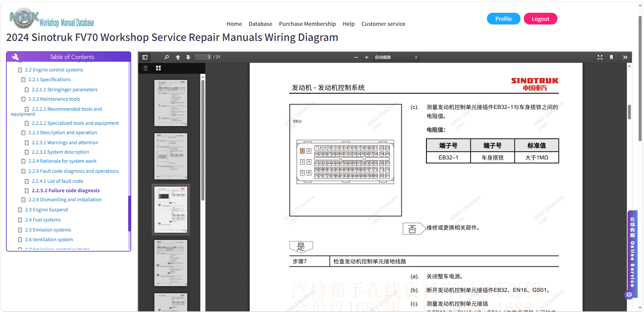Open 2.3 Engine Suspend section
The image size is (644, 312).
[x=46, y=210]
